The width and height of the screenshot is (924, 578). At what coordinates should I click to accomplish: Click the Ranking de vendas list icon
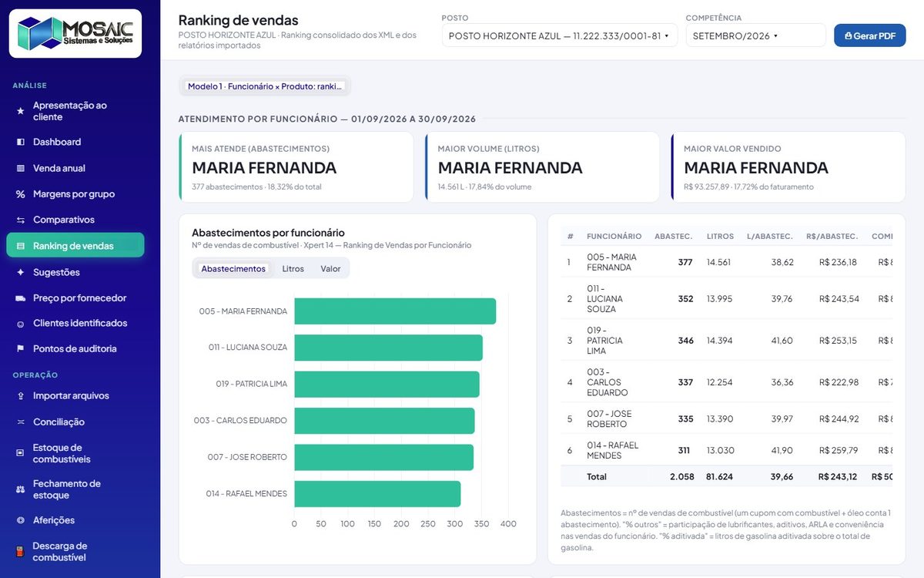21,246
